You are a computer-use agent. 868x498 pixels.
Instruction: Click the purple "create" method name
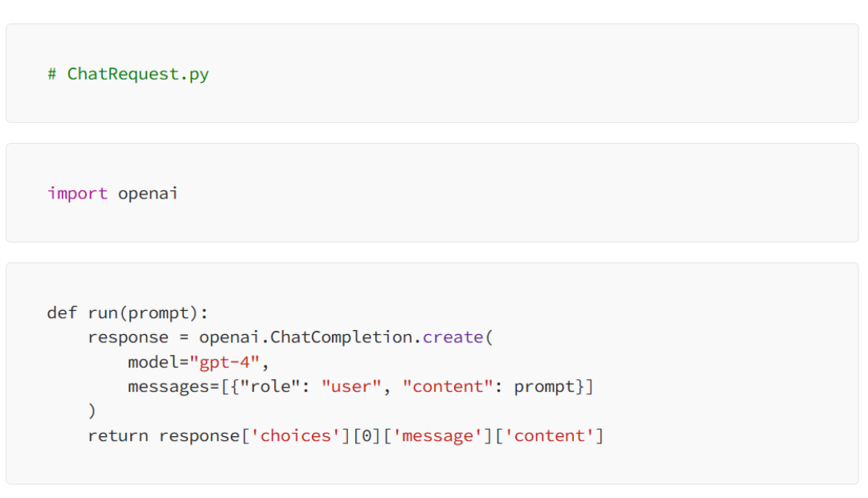click(x=453, y=337)
